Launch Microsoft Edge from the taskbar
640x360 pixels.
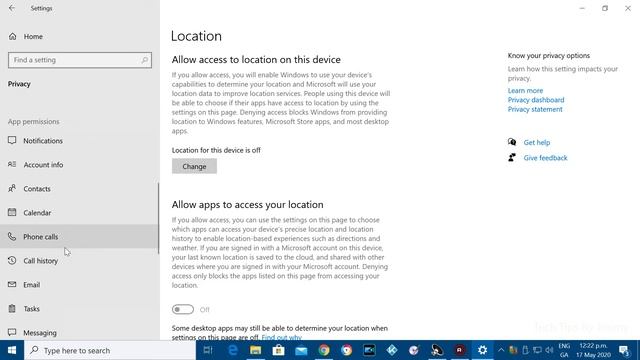click(x=233, y=350)
